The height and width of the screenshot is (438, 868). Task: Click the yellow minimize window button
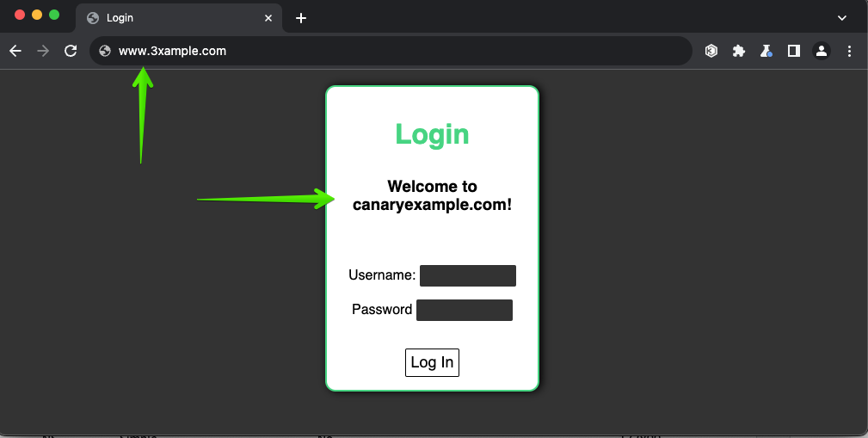click(37, 15)
